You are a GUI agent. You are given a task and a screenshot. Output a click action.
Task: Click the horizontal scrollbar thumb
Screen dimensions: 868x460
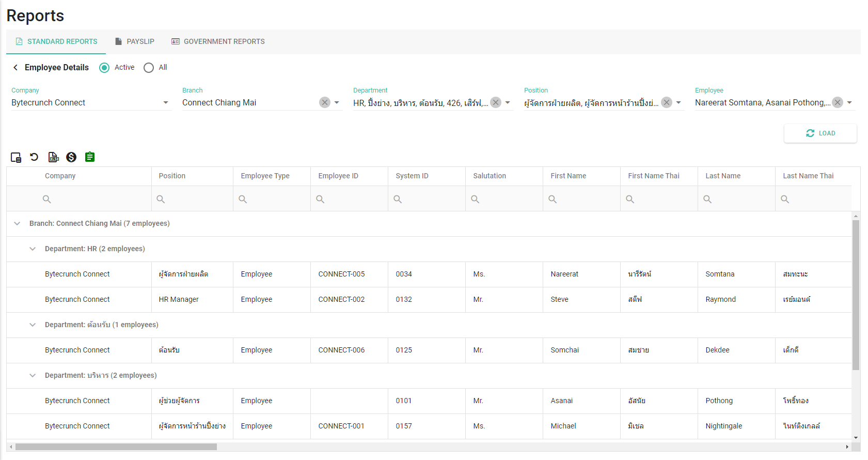tap(116, 447)
